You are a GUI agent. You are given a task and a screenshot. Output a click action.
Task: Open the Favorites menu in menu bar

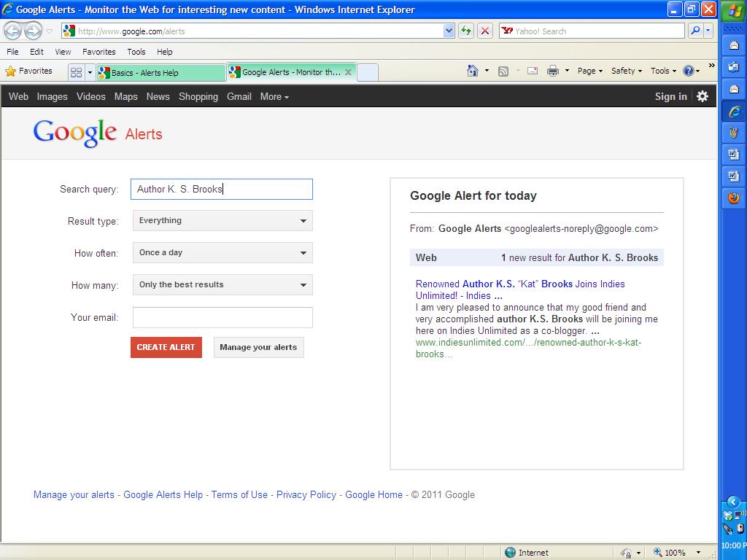tap(99, 52)
